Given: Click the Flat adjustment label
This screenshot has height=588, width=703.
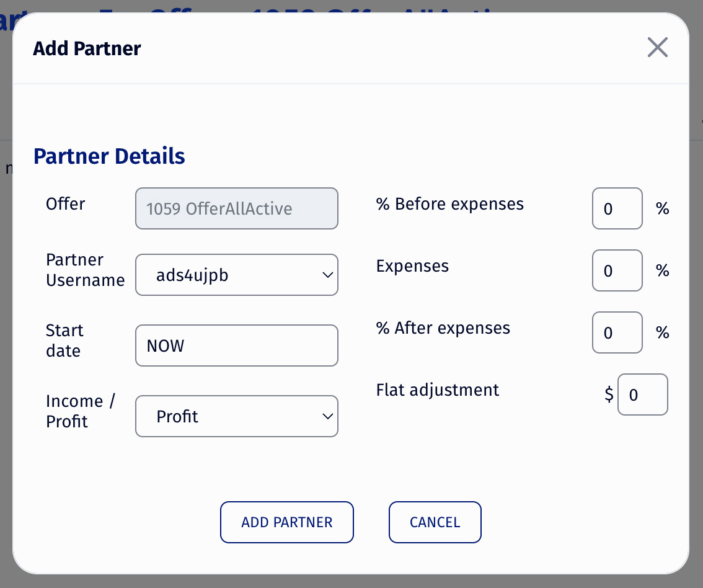Looking at the screenshot, I should pyautogui.click(x=437, y=390).
